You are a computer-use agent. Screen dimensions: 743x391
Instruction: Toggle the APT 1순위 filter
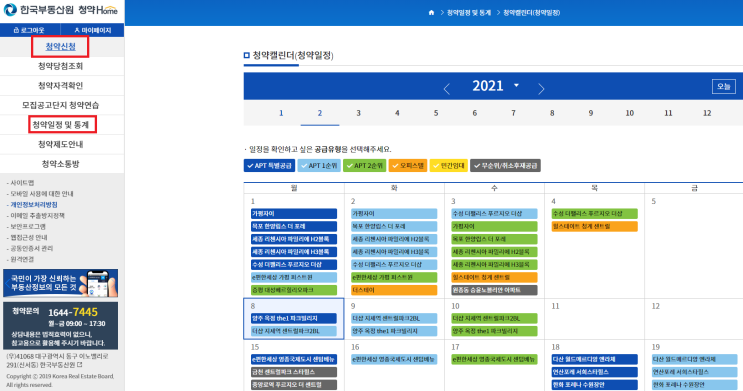point(319,165)
